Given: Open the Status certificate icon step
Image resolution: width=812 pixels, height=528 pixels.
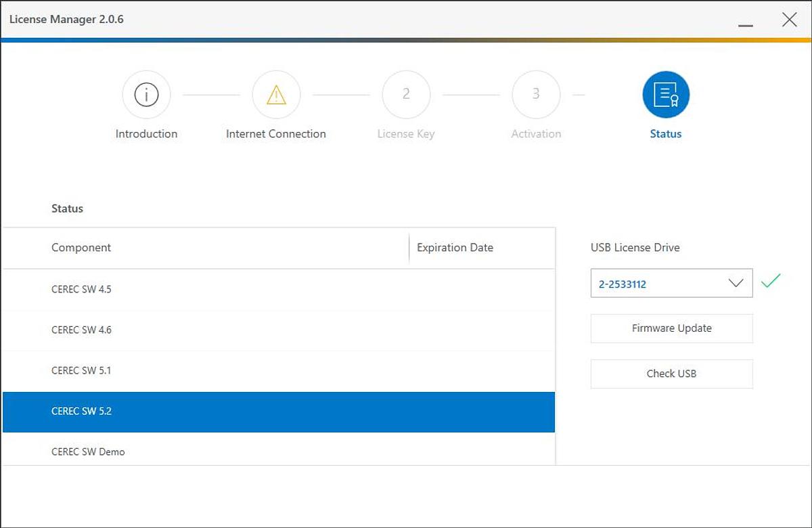Looking at the screenshot, I should pos(665,95).
